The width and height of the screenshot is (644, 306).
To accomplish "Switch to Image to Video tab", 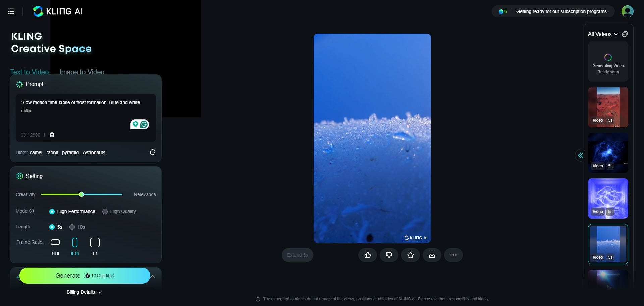I will [x=82, y=72].
